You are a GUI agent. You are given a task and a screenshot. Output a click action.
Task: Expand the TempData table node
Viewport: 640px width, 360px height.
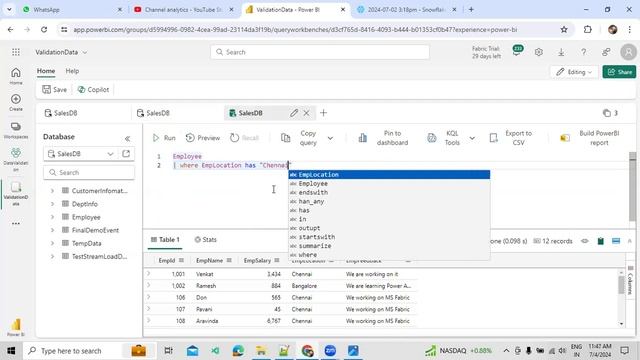(x=52, y=243)
